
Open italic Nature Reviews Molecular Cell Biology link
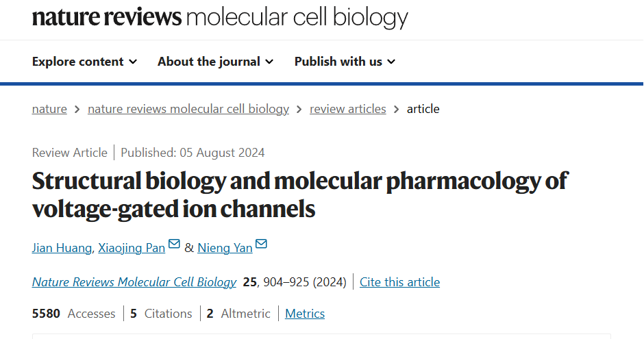[x=134, y=282]
